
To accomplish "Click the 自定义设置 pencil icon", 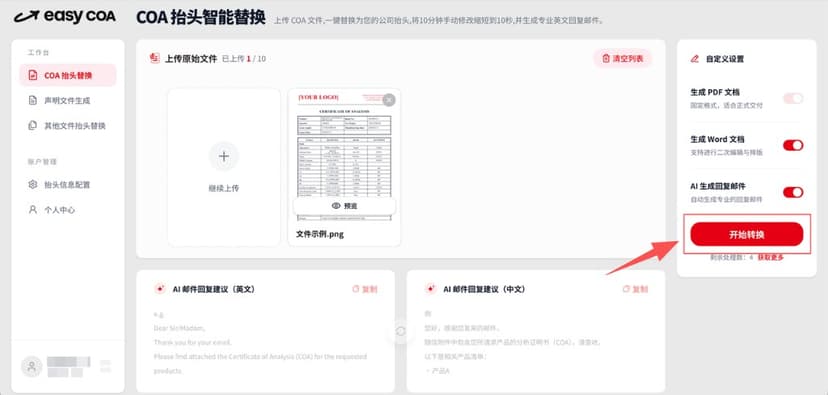I will coord(695,59).
